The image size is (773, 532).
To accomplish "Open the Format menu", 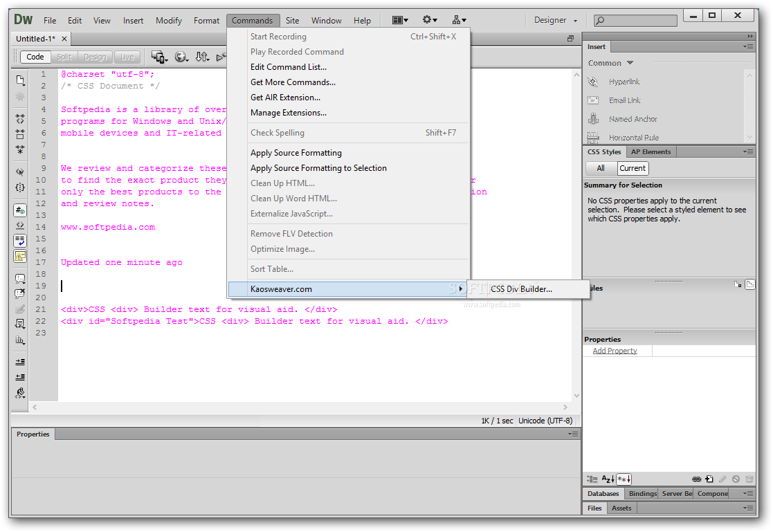I will [206, 21].
